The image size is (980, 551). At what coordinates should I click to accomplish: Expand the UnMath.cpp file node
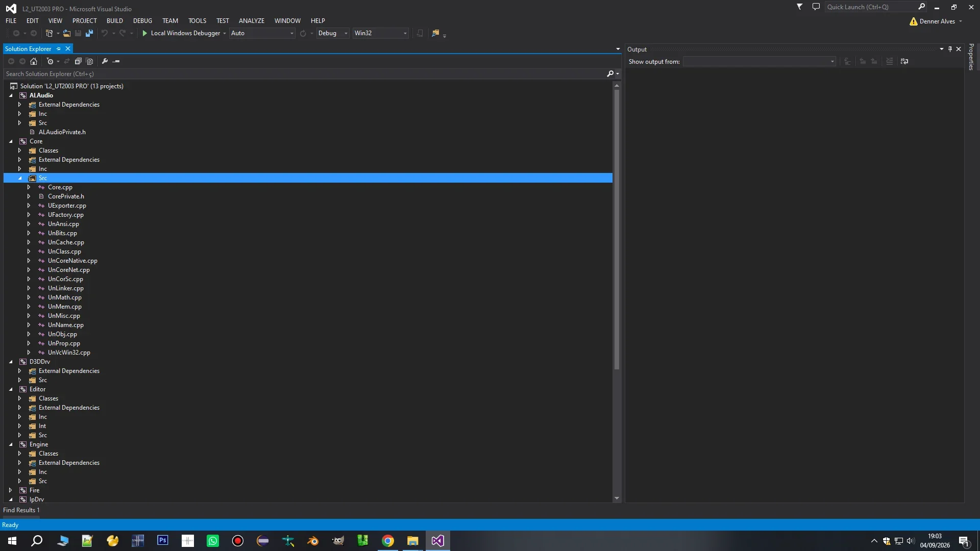[29, 297]
